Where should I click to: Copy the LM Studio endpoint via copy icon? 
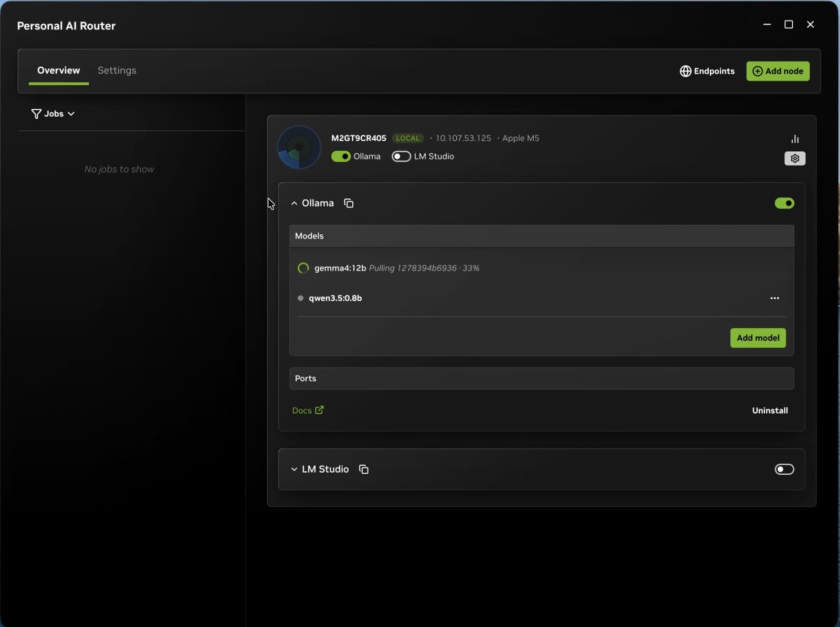click(x=364, y=469)
